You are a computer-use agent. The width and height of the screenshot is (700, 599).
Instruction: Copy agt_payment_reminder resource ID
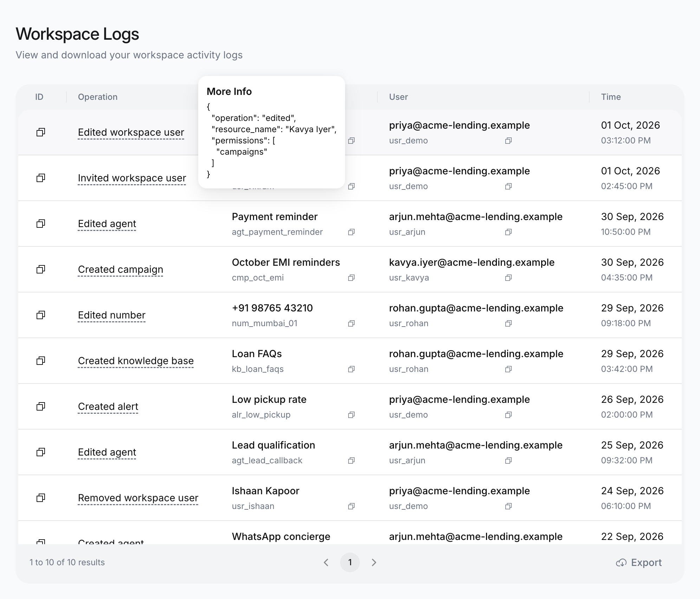coord(351,232)
